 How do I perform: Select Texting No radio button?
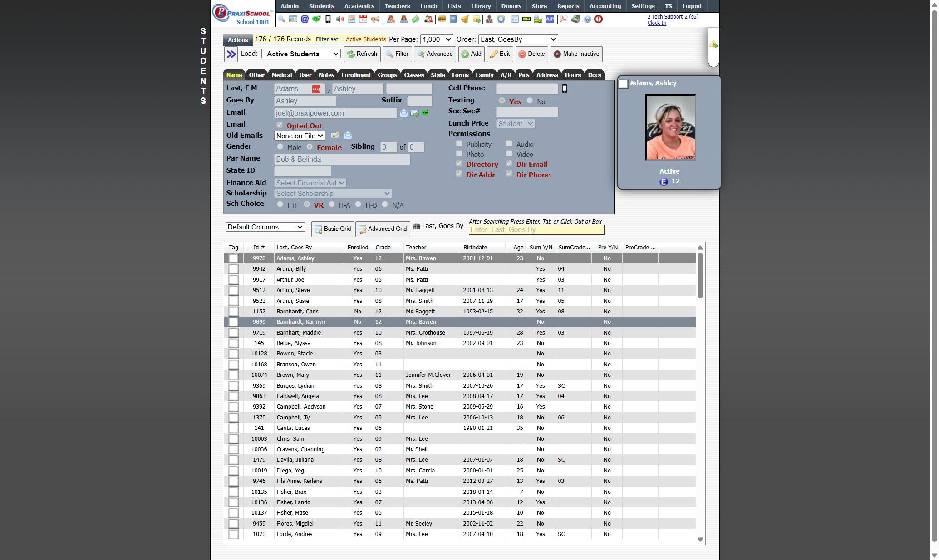(x=530, y=101)
